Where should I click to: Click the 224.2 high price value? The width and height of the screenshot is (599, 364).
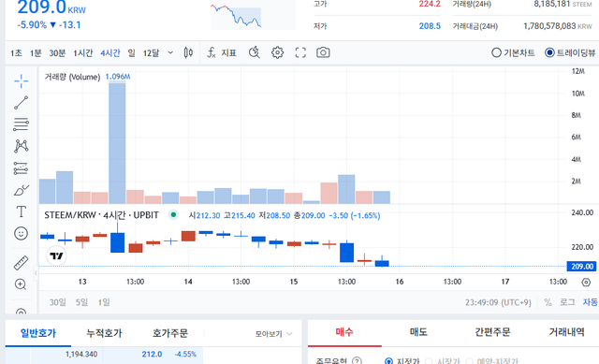[430, 4]
